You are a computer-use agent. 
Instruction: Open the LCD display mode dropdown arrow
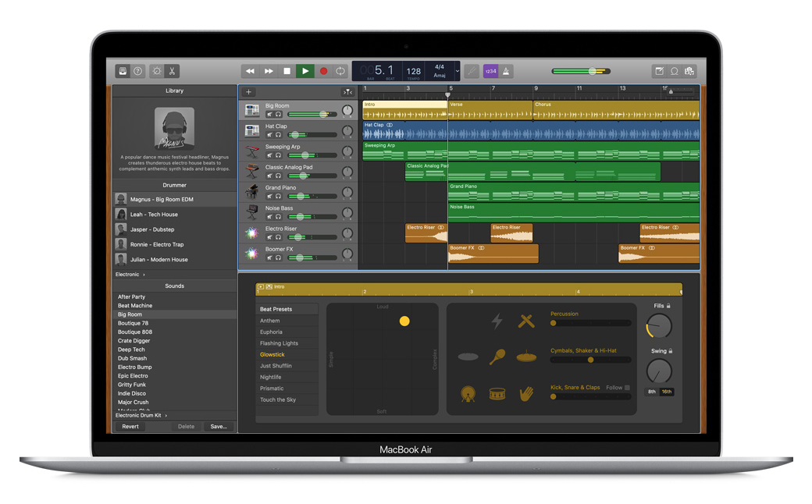(458, 71)
